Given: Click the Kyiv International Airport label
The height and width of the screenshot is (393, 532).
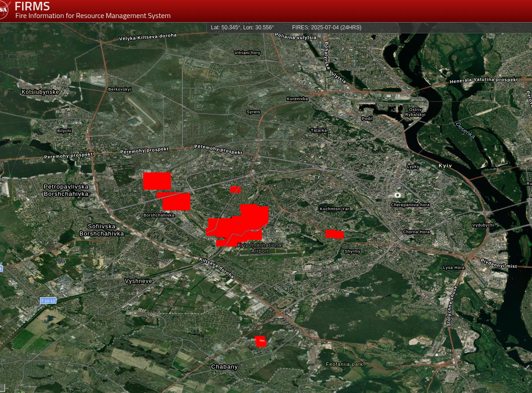Looking at the screenshot, I should point(260,248).
